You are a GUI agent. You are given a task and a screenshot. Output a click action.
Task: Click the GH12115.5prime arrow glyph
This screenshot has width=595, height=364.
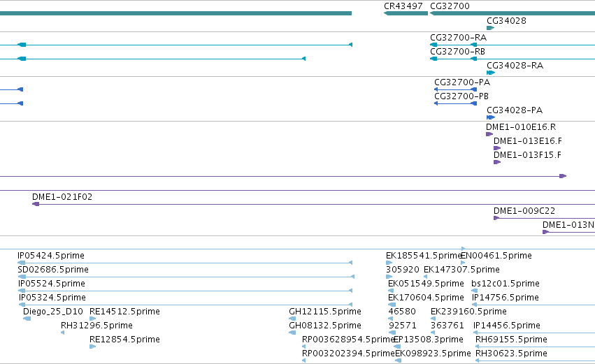pyautogui.click(x=292, y=319)
